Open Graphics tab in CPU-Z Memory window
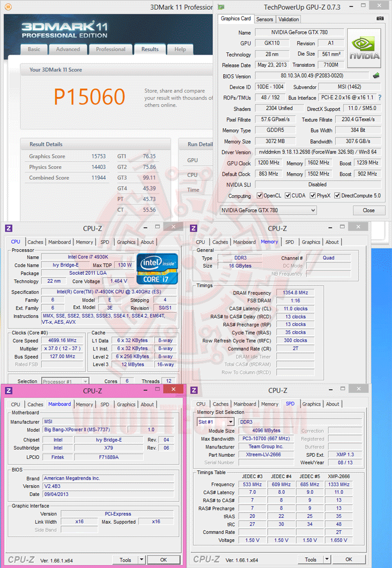The image size is (392, 568). point(311,242)
